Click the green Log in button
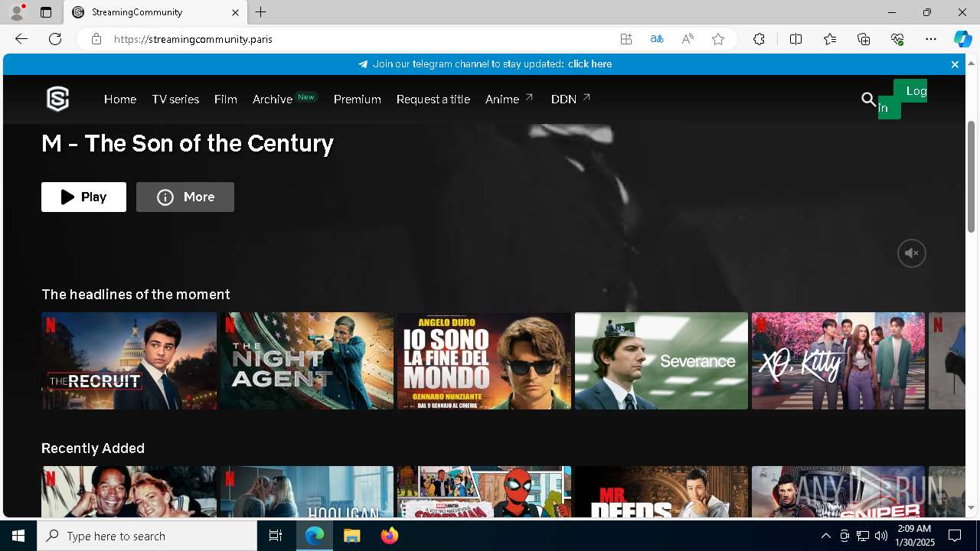This screenshot has width=980, height=551. tap(902, 99)
